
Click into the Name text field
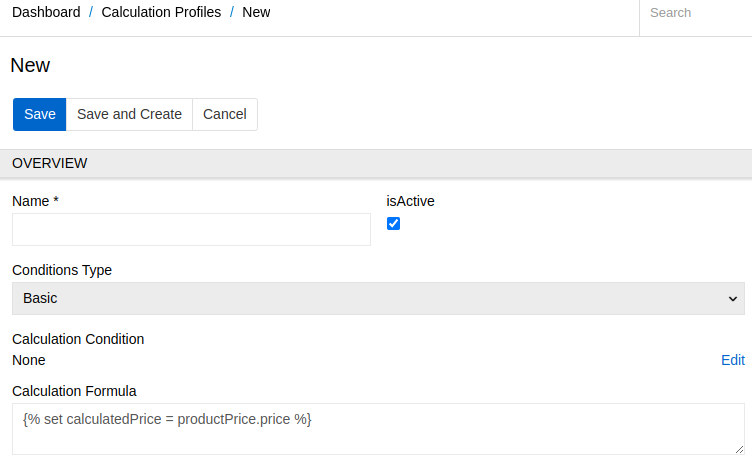191,230
